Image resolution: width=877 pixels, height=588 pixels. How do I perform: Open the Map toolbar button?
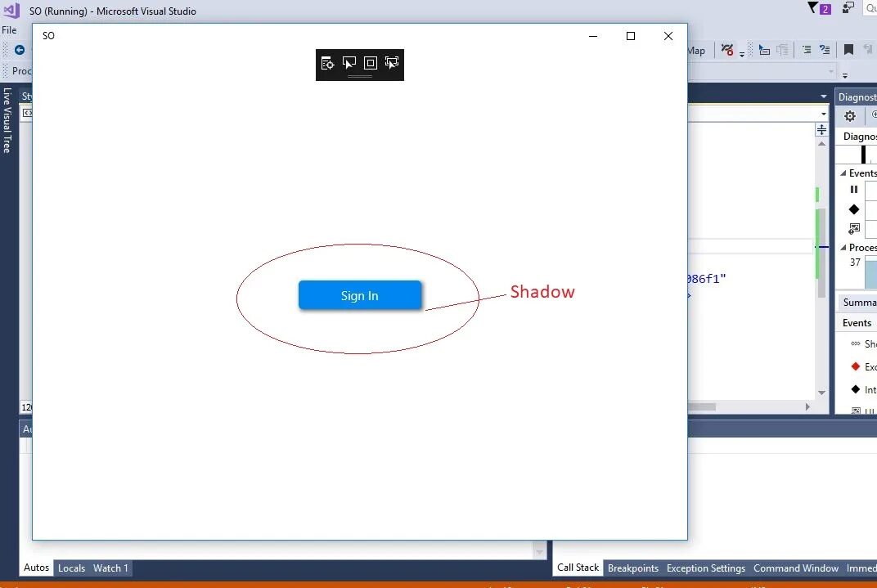696,51
